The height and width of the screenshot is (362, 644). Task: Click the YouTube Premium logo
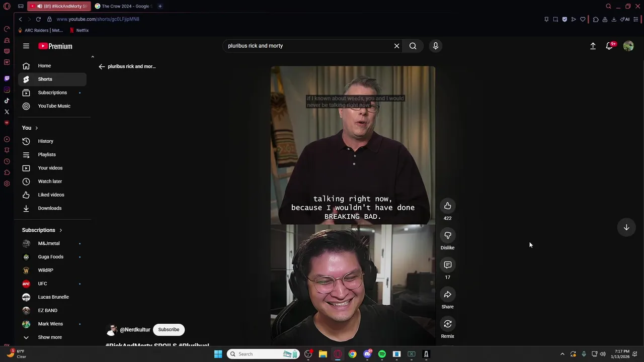55,46
